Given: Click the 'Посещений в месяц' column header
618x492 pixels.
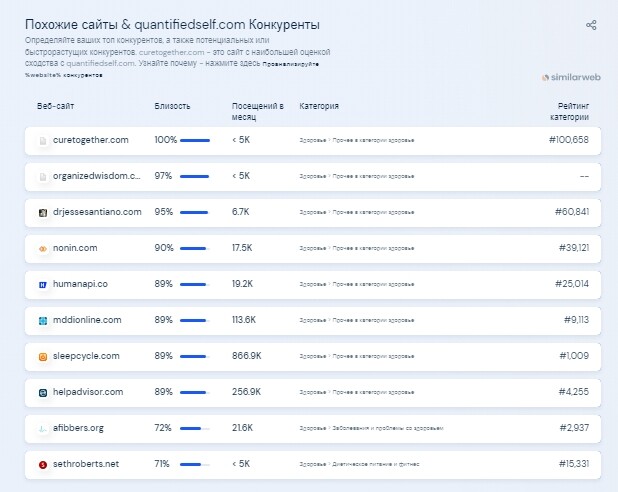Looking at the screenshot, I should pos(257,112).
